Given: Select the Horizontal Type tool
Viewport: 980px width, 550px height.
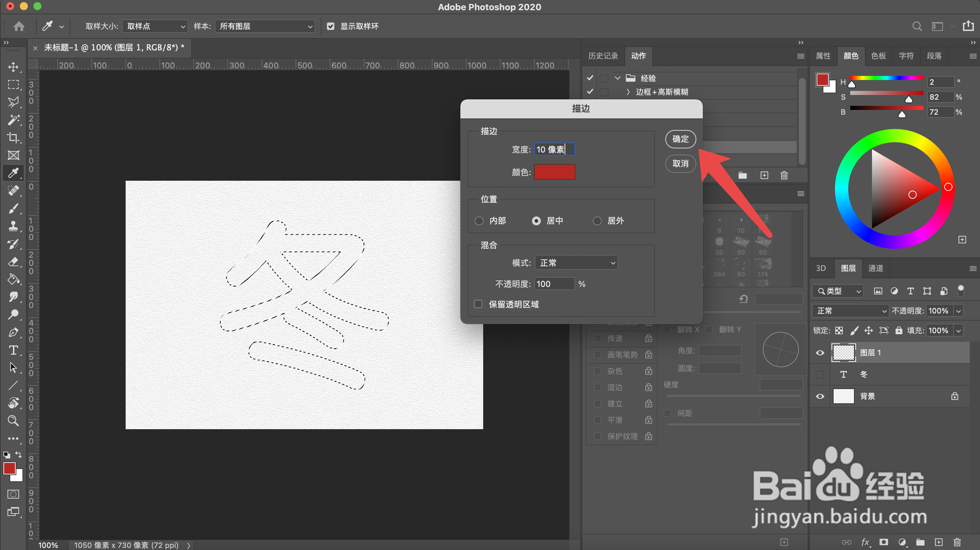Looking at the screenshot, I should tap(13, 350).
